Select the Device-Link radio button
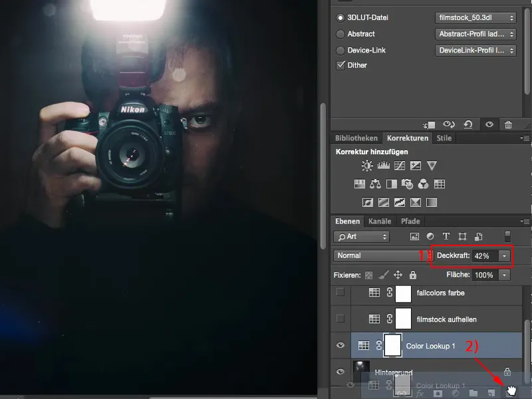 click(340, 51)
